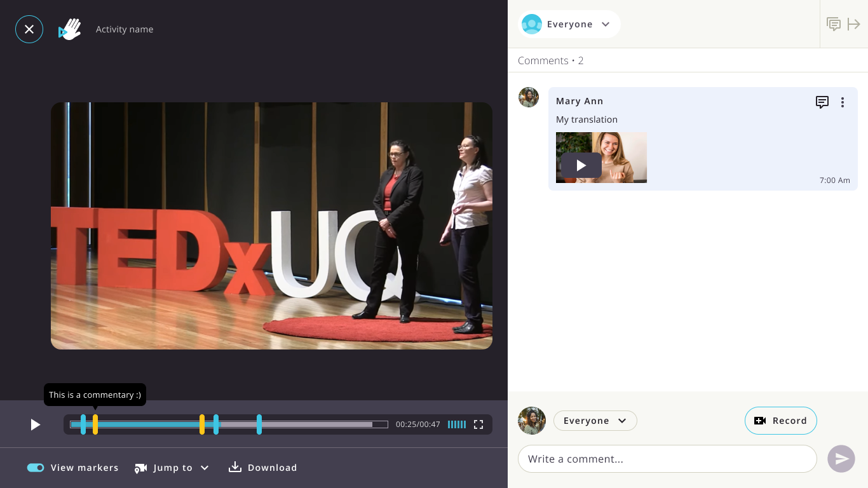Screen dimensions: 868x488
Task: Send the comment with the arrow button
Action: (x=841, y=459)
